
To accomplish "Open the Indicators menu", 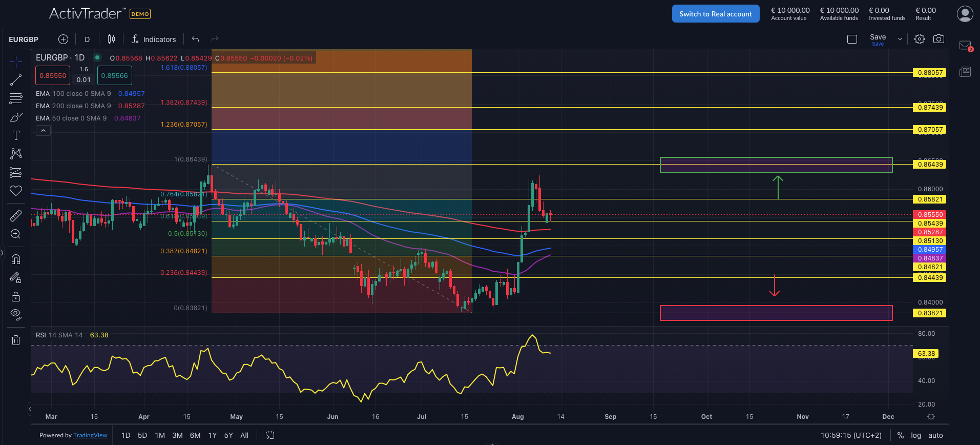I will (154, 39).
